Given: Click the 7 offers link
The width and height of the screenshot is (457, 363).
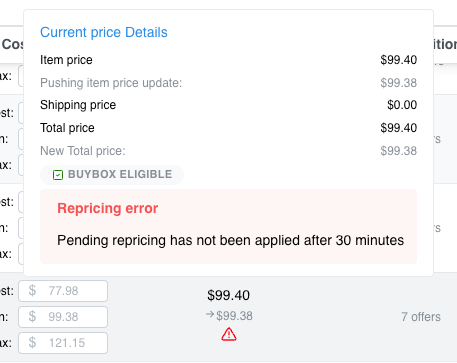Looking at the screenshot, I should pos(421,317).
